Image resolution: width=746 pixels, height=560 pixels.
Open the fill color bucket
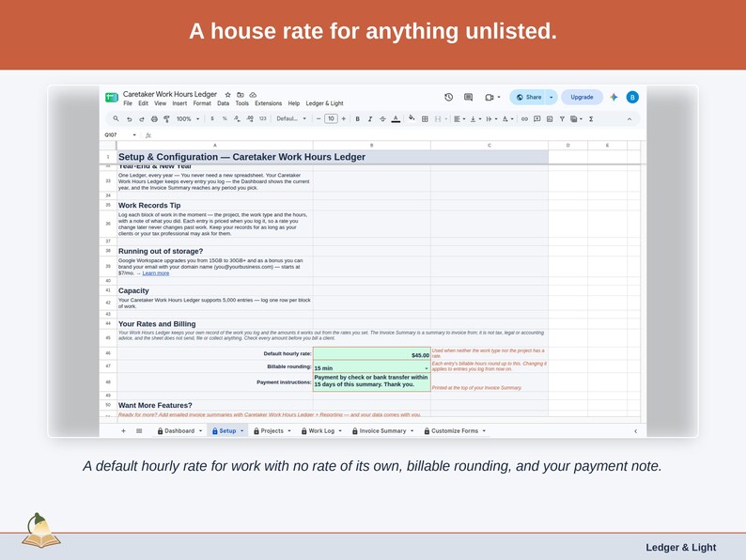pyautogui.click(x=412, y=118)
